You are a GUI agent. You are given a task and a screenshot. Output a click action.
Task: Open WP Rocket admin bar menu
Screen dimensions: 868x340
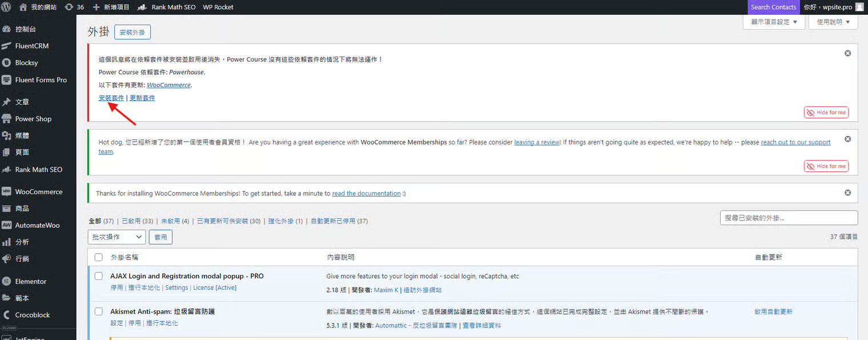218,7
